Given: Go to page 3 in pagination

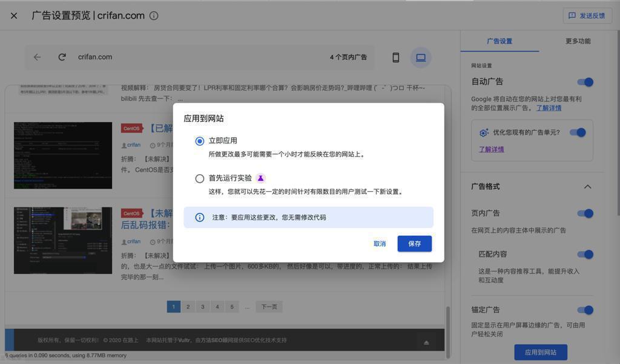Looking at the screenshot, I should tap(202, 307).
